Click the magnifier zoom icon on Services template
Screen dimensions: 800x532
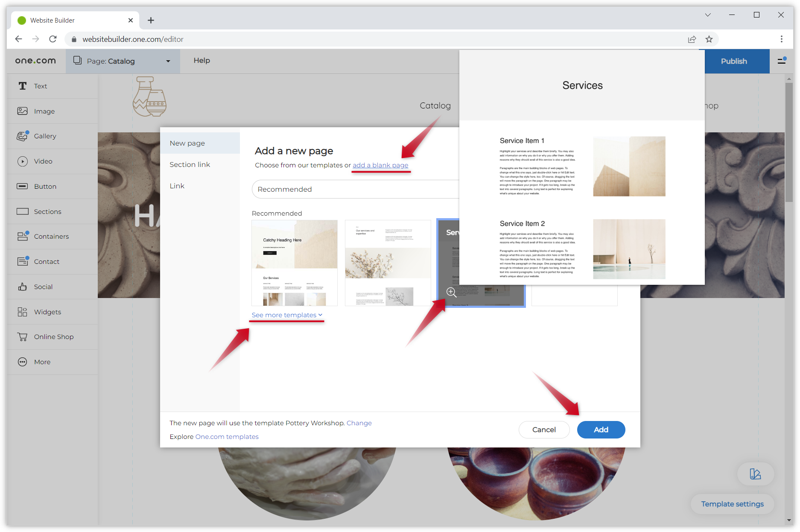[451, 292]
